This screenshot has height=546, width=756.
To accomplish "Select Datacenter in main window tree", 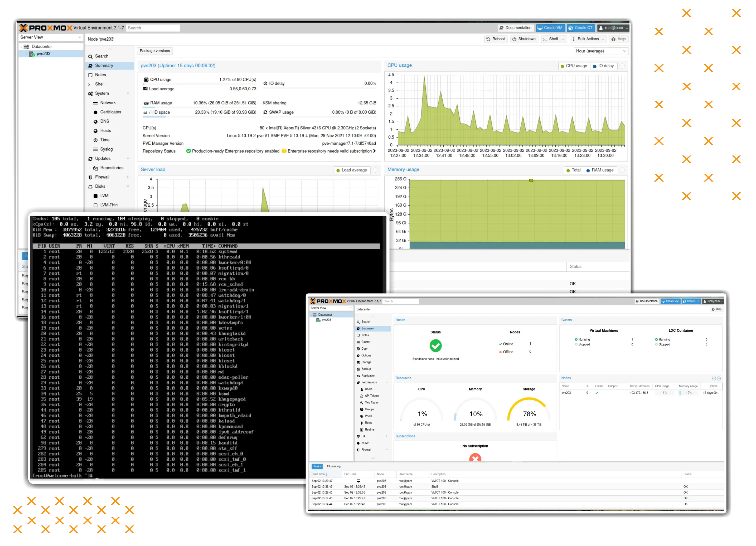I will pos(42,47).
